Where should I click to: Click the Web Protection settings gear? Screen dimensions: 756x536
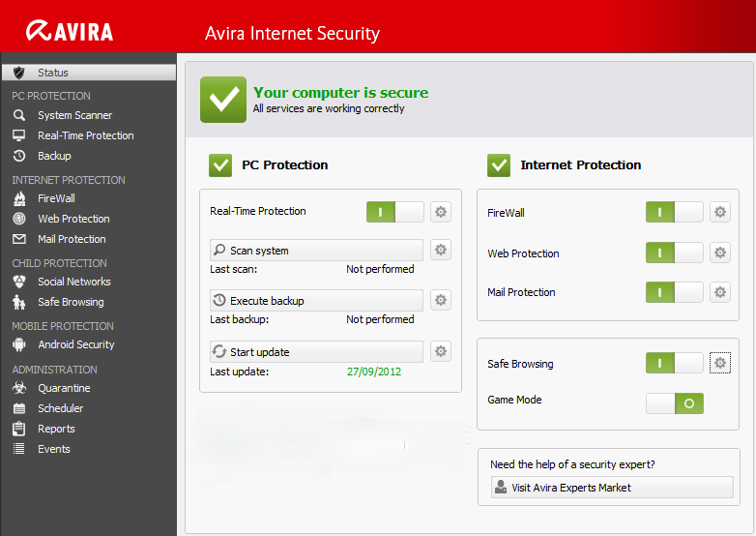tap(720, 253)
